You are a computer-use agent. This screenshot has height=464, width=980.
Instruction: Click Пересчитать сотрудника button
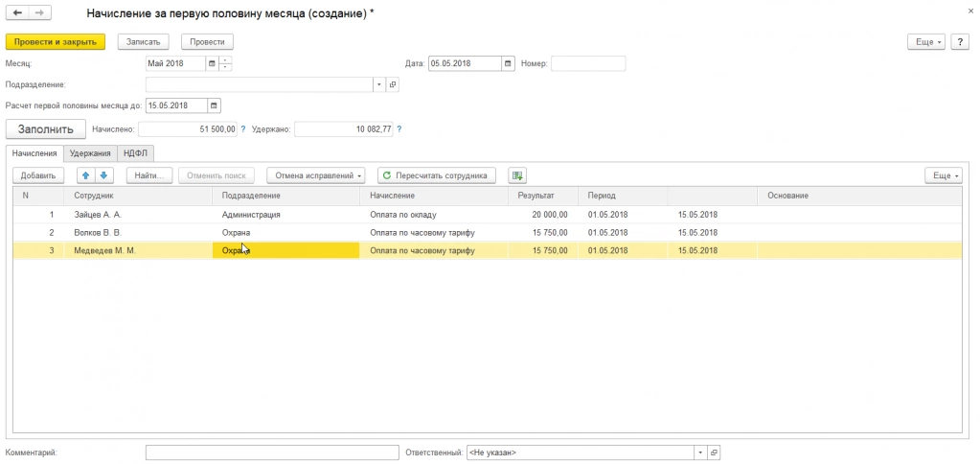tap(436, 175)
